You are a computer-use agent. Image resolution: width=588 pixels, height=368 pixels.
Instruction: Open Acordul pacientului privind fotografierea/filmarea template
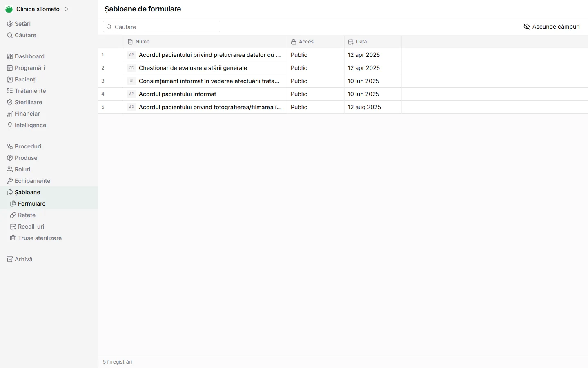[x=210, y=107]
